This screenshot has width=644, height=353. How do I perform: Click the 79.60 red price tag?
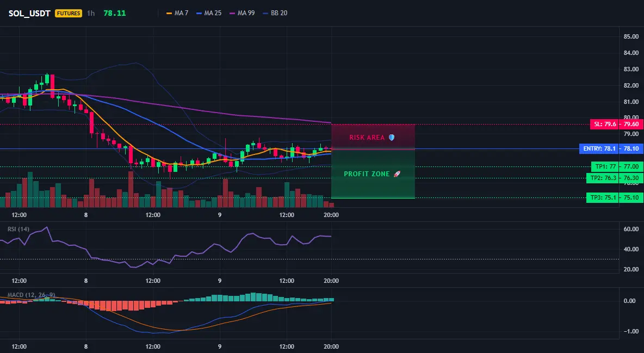[x=631, y=124]
